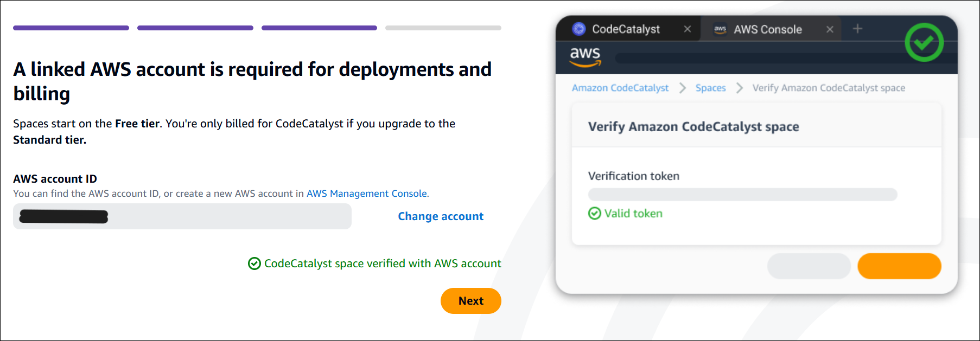Close the AWS Console browser tab
Viewport: 980px width, 341px height.
point(830,29)
